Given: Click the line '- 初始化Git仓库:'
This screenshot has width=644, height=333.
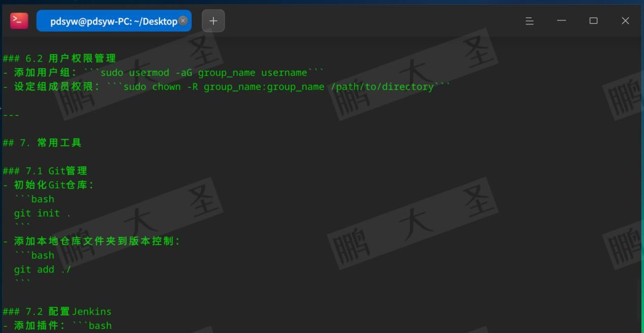Looking at the screenshot, I should 48,185.
